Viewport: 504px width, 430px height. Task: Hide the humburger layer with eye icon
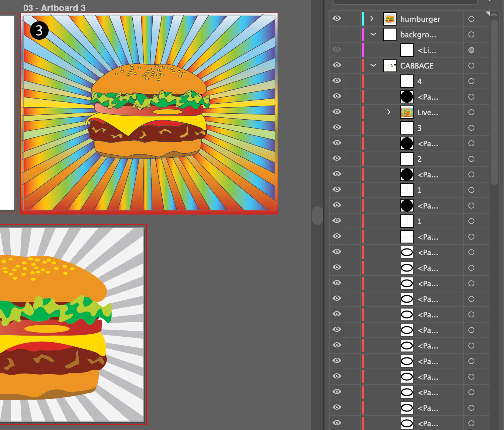(x=337, y=19)
